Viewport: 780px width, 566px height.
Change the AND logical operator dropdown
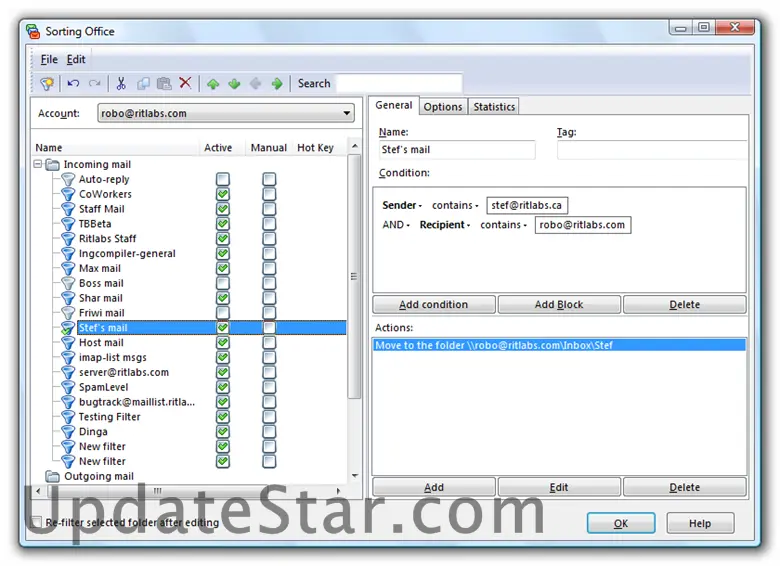pyautogui.click(x=396, y=225)
